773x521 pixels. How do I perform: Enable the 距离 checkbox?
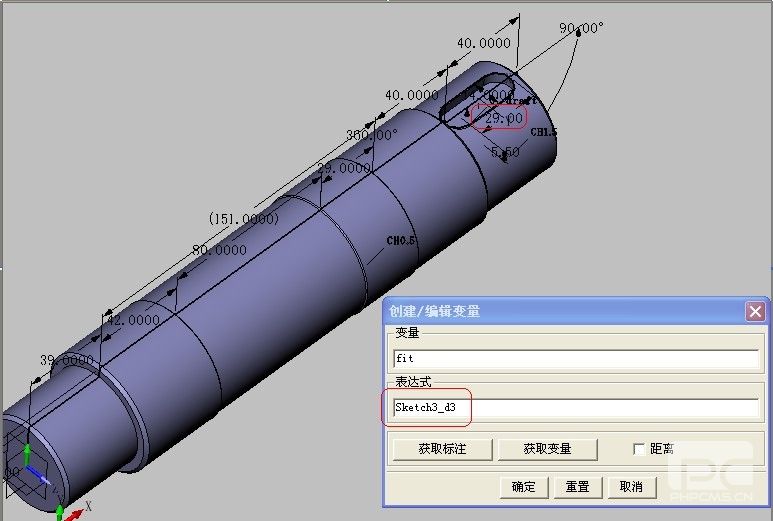point(639,449)
